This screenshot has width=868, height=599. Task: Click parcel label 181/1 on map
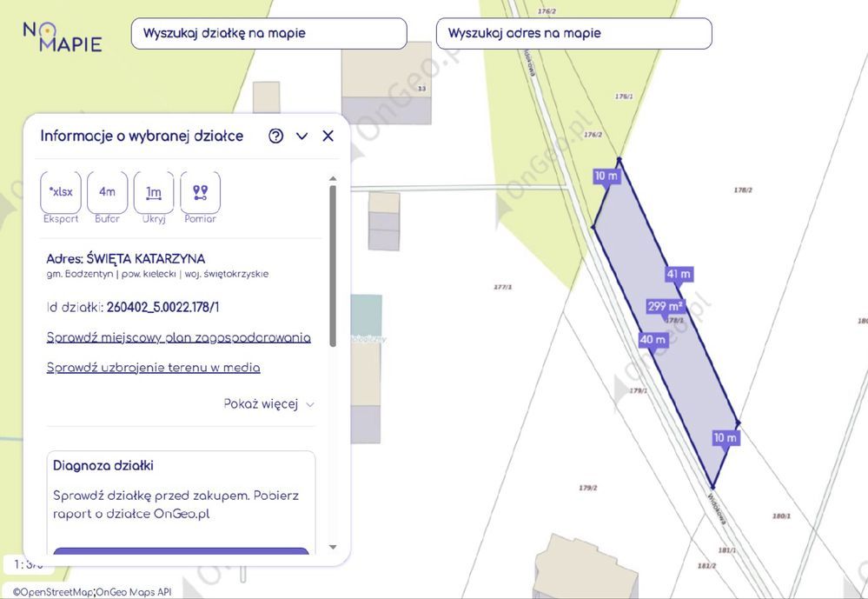pos(727,550)
